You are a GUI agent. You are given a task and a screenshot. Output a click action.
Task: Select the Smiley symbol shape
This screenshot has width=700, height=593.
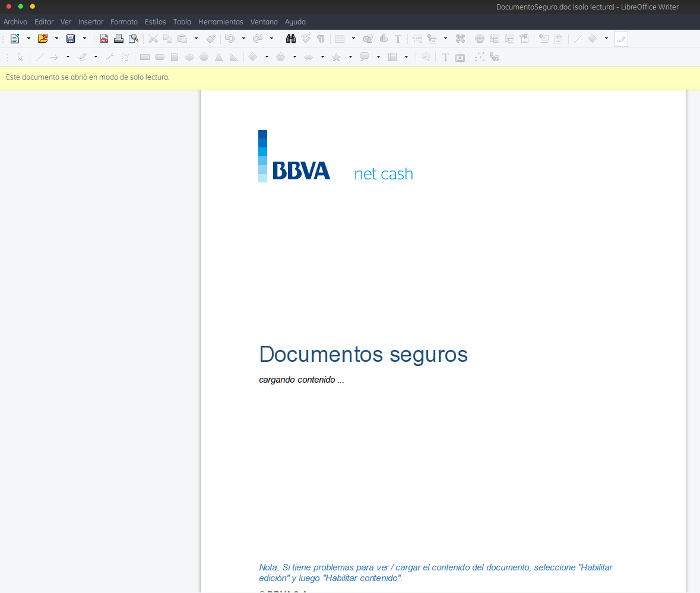point(280,57)
